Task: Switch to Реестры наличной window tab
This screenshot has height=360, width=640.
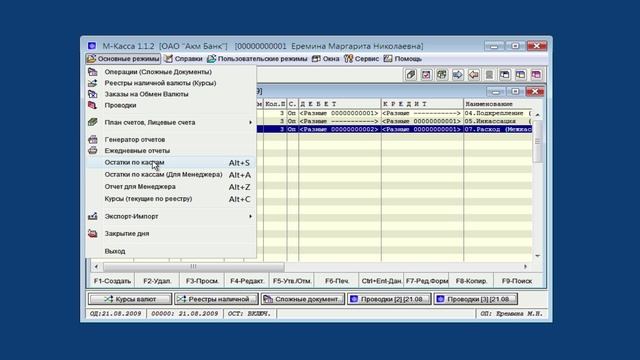Action: coord(216,299)
